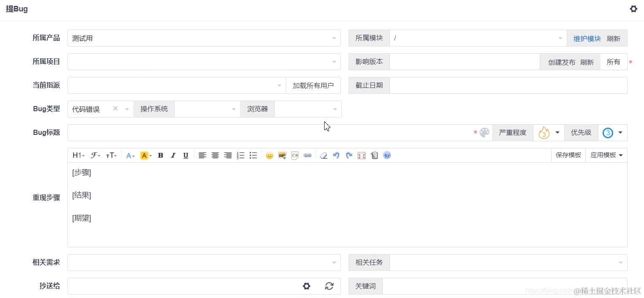Insert a hyperlink
The width and height of the screenshot is (644, 298).
(x=308, y=156)
